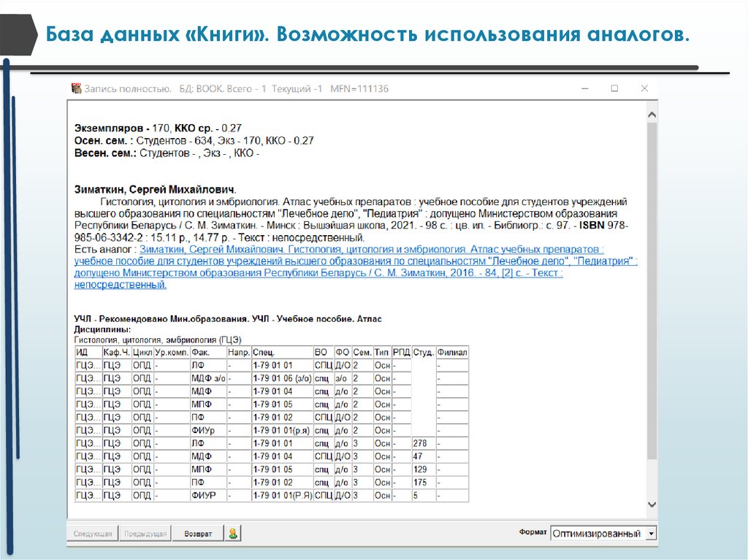Viewport: 748px width, 560px height.
Task: Click the application icon in the window title bar
Action: 76,88
